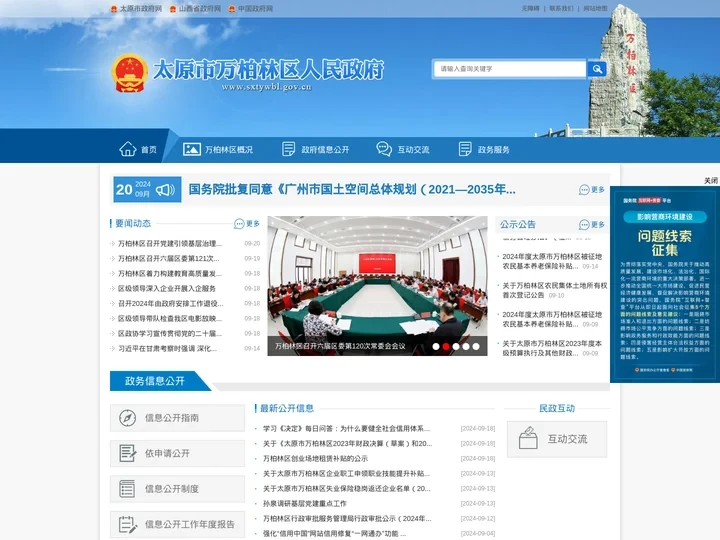Open news 万柏林区召开六届区委第121次

169,259
